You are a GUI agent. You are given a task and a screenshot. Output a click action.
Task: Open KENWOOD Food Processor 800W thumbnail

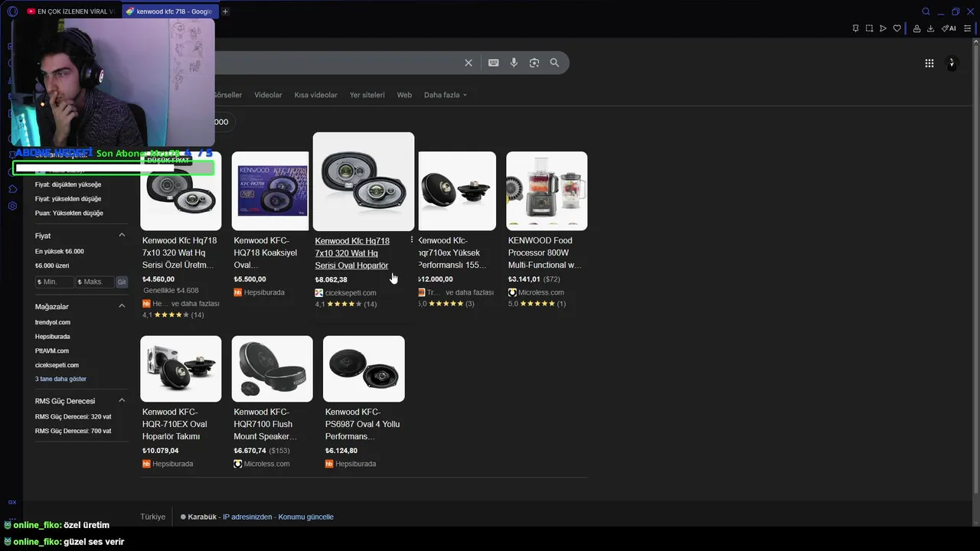coord(547,191)
